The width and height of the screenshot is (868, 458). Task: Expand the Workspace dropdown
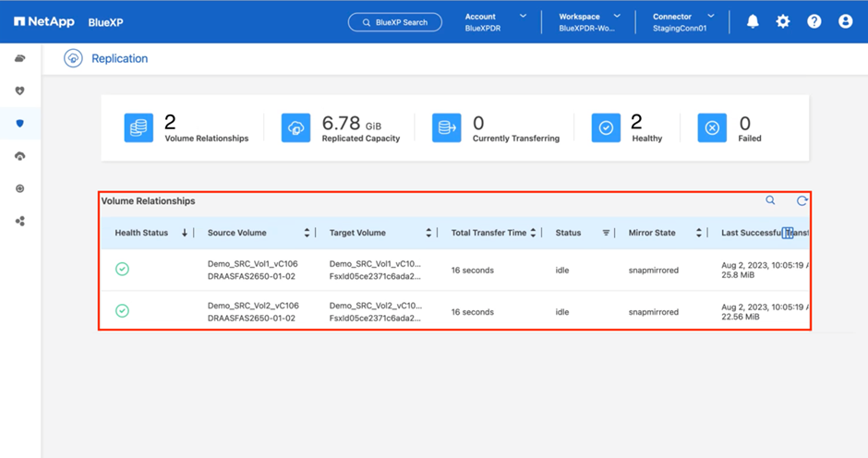(x=617, y=17)
